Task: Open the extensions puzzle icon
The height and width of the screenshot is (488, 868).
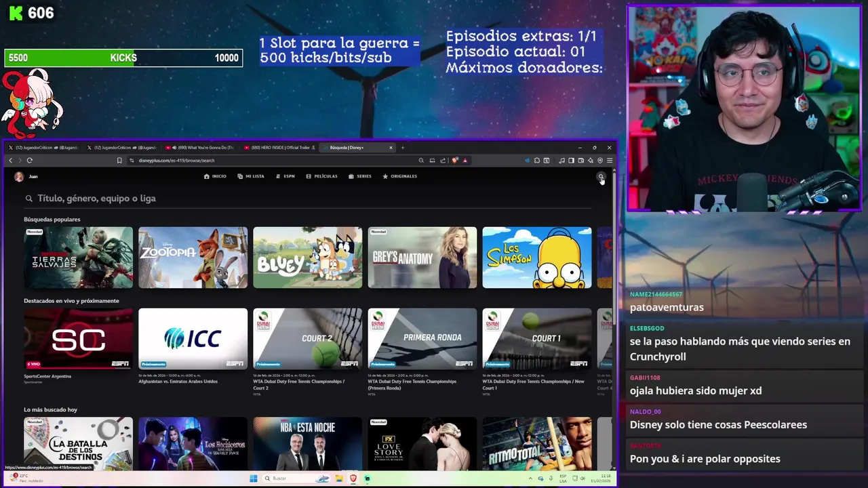Action: coord(536,161)
